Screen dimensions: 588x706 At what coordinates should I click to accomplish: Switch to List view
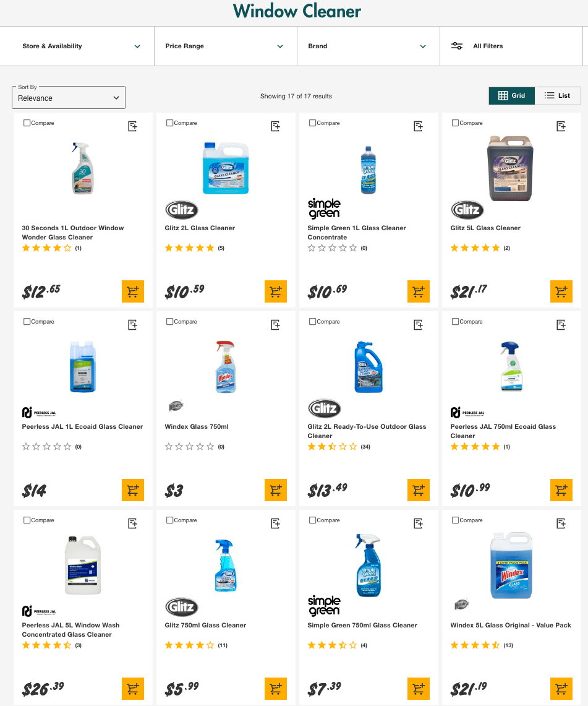click(557, 95)
